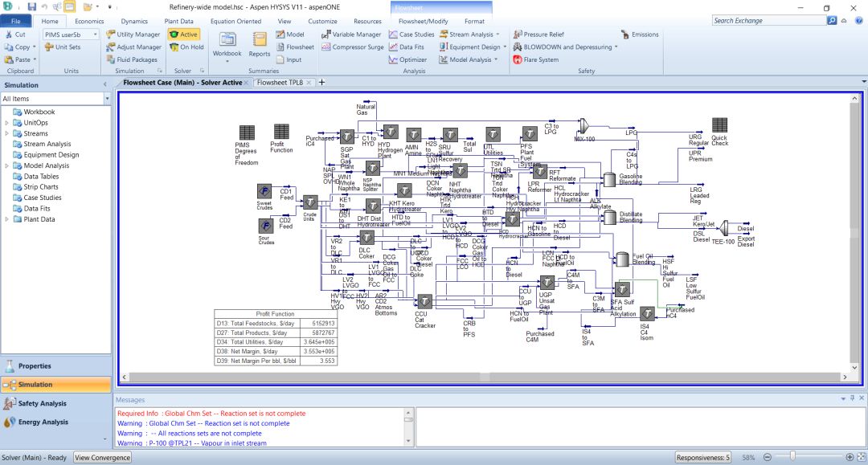Open the All Items filter dropdown
This screenshot has height=465, width=868.
(x=107, y=99)
